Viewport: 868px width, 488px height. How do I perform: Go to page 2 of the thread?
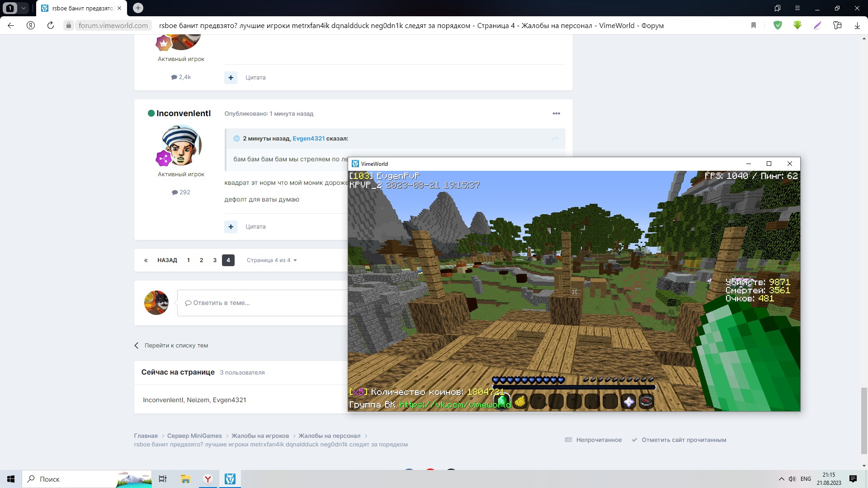202,260
